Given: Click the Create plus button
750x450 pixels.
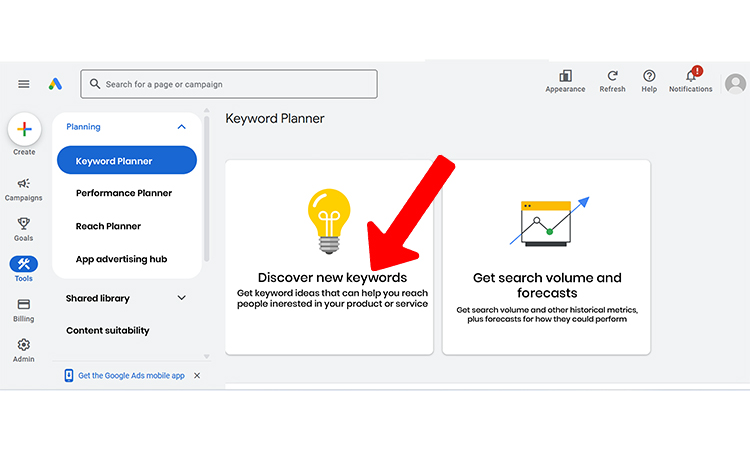Looking at the screenshot, I should pos(24,129).
